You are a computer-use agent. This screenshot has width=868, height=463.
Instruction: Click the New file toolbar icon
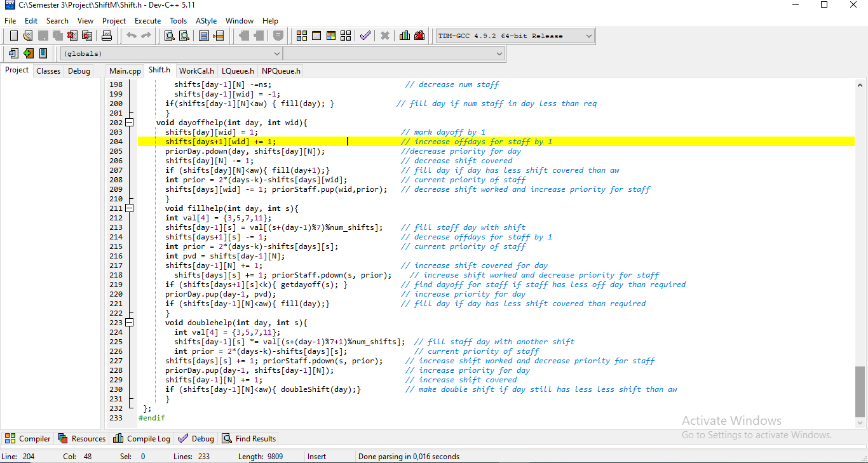[x=13, y=36]
